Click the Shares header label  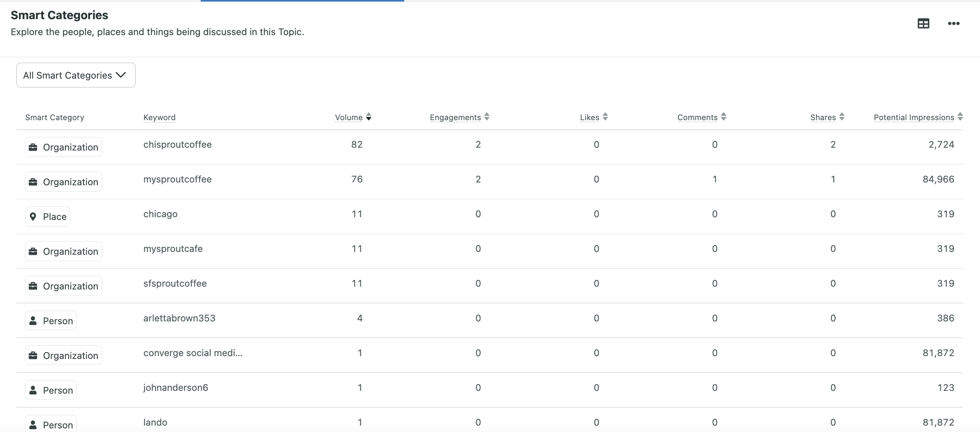pyautogui.click(x=823, y=117)
